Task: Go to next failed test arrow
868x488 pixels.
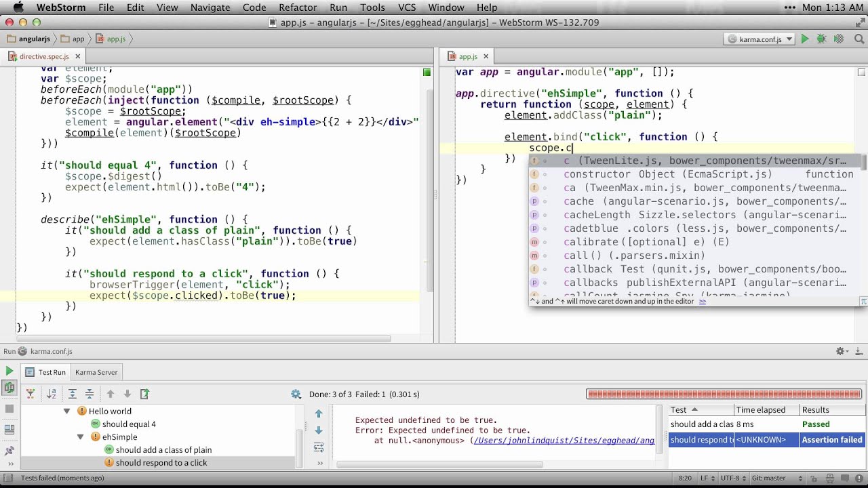Action: tap(127, 394)
